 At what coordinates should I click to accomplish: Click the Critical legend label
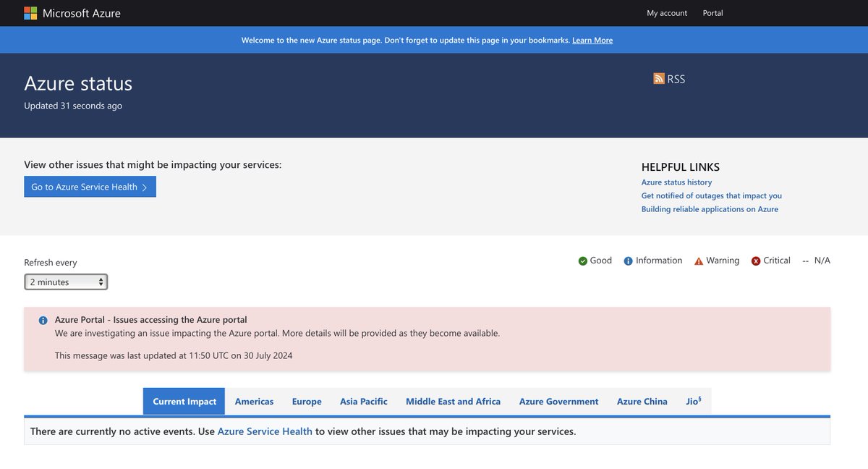(x=777, y=261)
